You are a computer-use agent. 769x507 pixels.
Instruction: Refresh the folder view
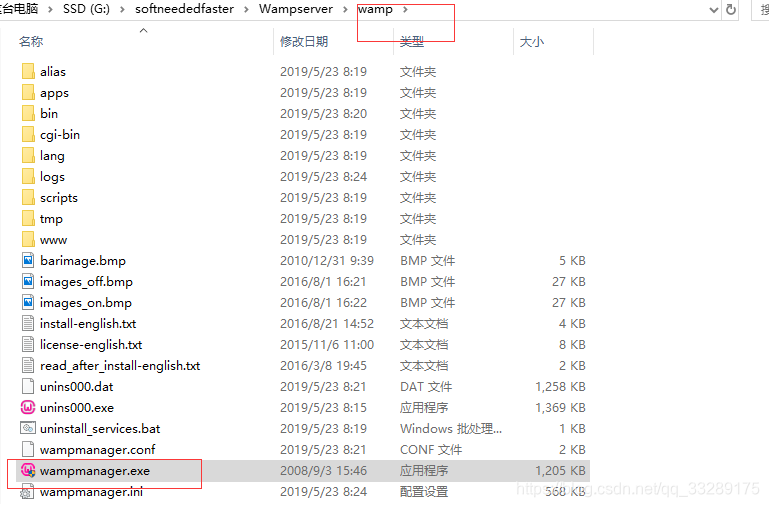pos(731,9)
